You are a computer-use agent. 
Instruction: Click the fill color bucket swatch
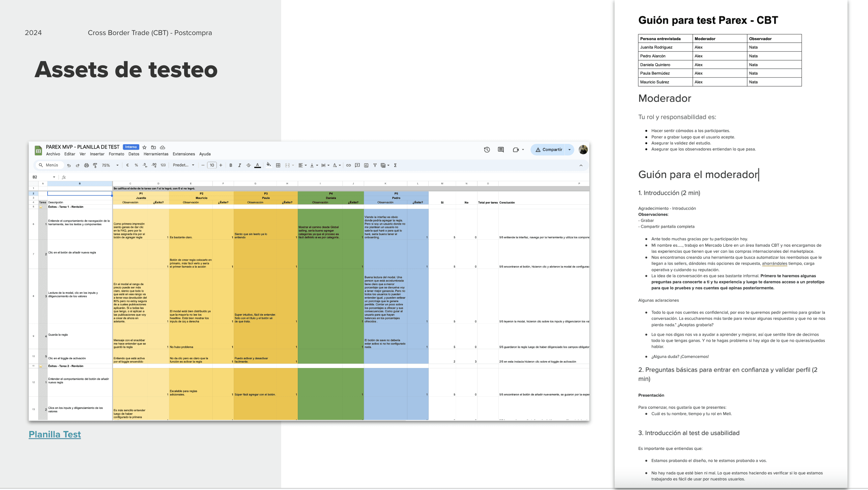[x=268, y=165]
